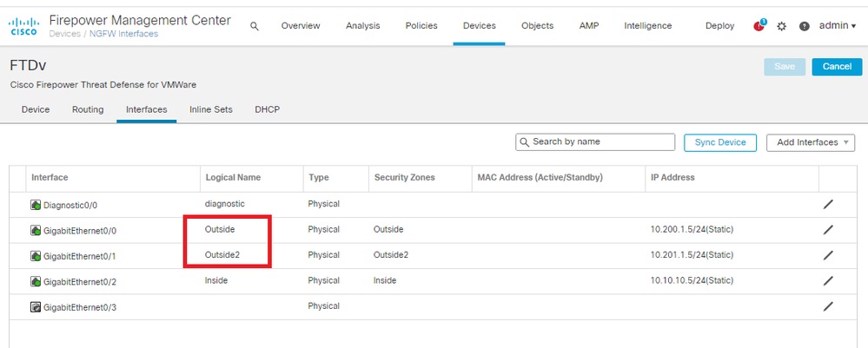Edit GigabitEthernet0/3 using its pencil icon
This screenshot has width=868, height=348.
coord(828,306)
